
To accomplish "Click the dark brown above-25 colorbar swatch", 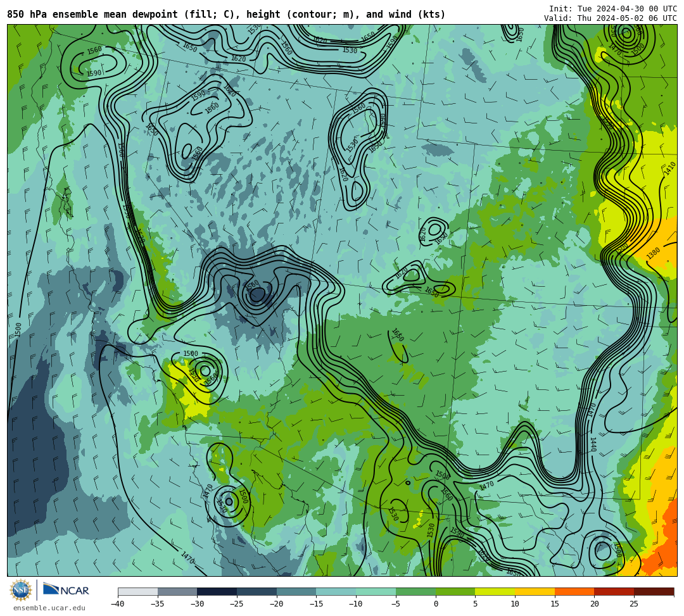I will (654, 591).
